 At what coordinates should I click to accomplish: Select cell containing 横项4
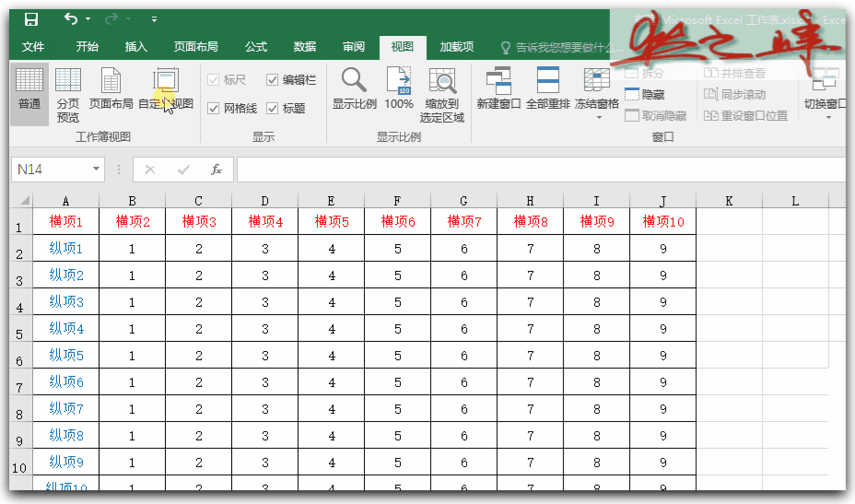click(x=265, y=221)
